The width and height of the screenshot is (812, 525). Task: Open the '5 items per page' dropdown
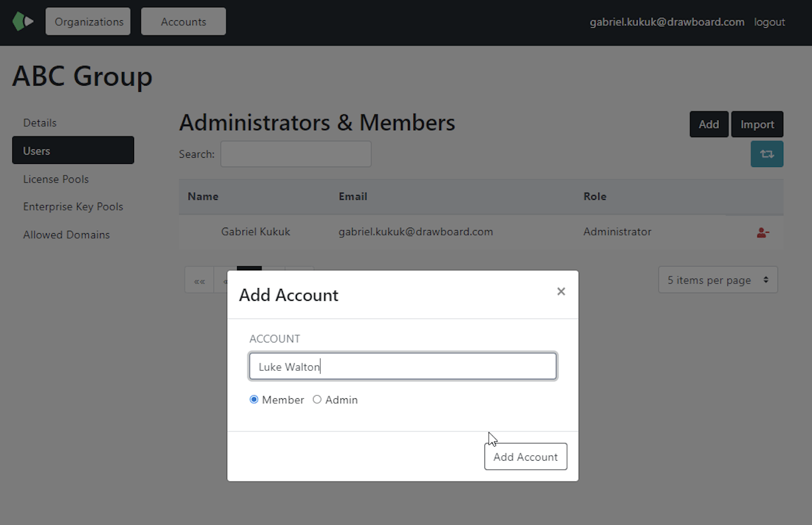[x=717, y=280]
